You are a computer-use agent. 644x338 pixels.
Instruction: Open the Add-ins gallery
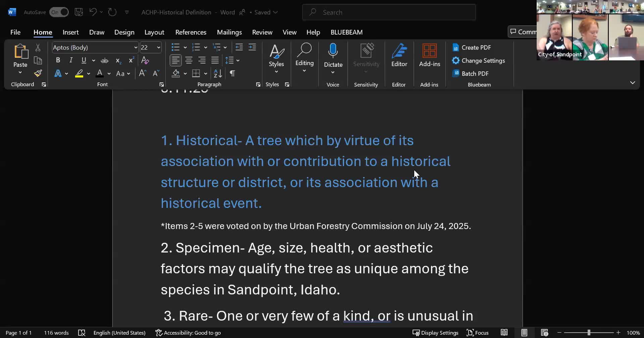tap(429, 55)
